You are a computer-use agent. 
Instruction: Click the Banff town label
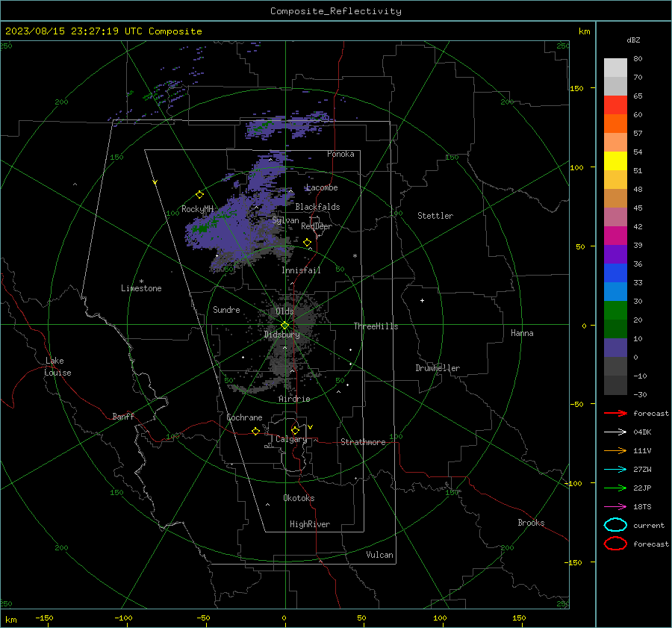pyautogui.click(x=123, y=416)
